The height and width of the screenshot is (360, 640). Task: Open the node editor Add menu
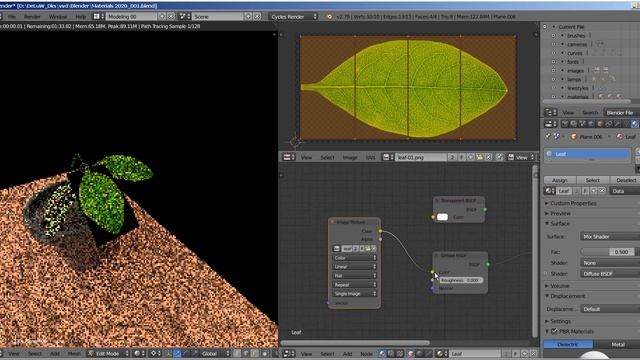[x=347, y=354]
